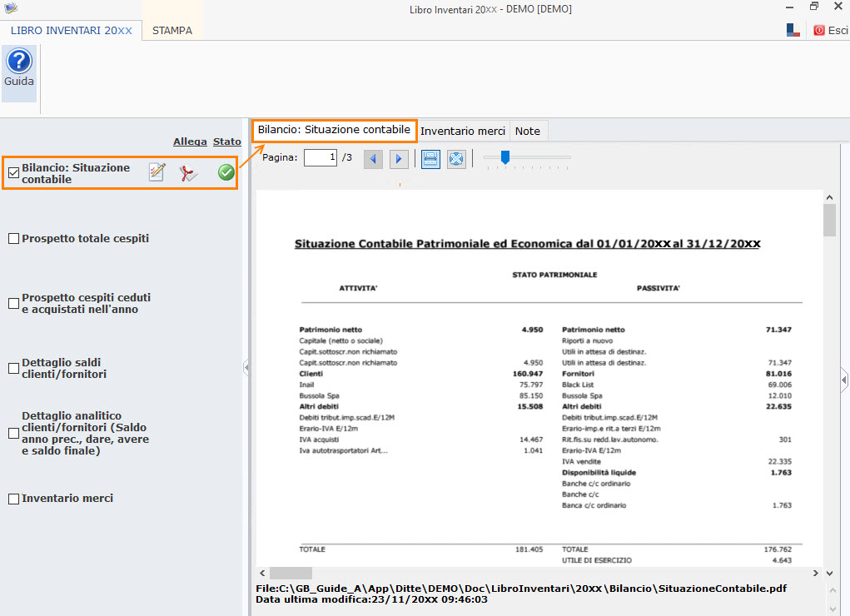Viewport: 850px width, 616px height.
Task: Click the zoom slider handle
Action: [x=505, y=157]
